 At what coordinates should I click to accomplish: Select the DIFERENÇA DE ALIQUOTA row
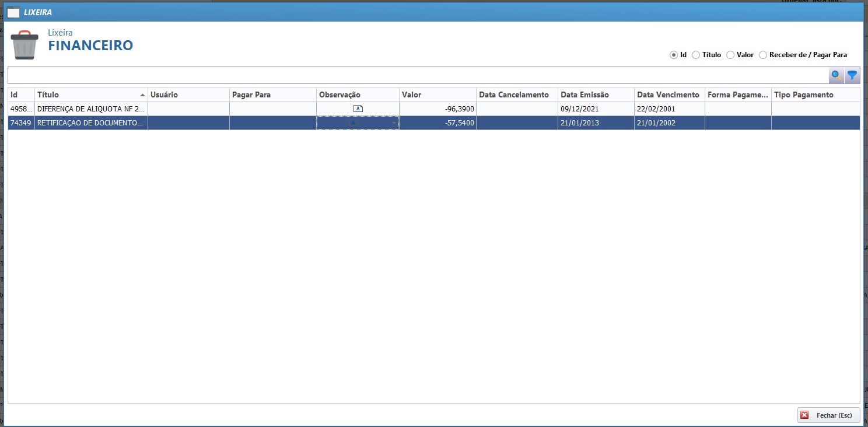(90, 108)
